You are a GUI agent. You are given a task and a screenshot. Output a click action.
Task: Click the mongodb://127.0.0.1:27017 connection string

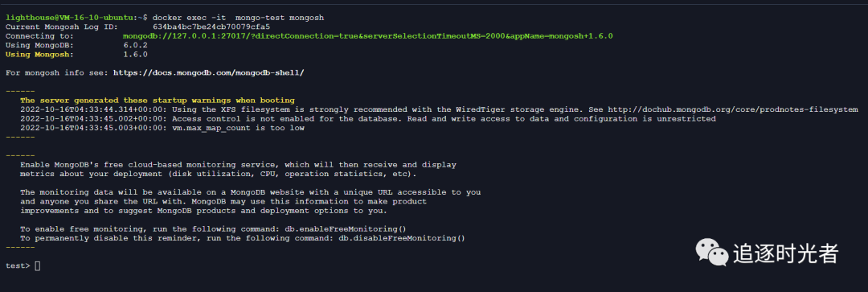(367, 36)
